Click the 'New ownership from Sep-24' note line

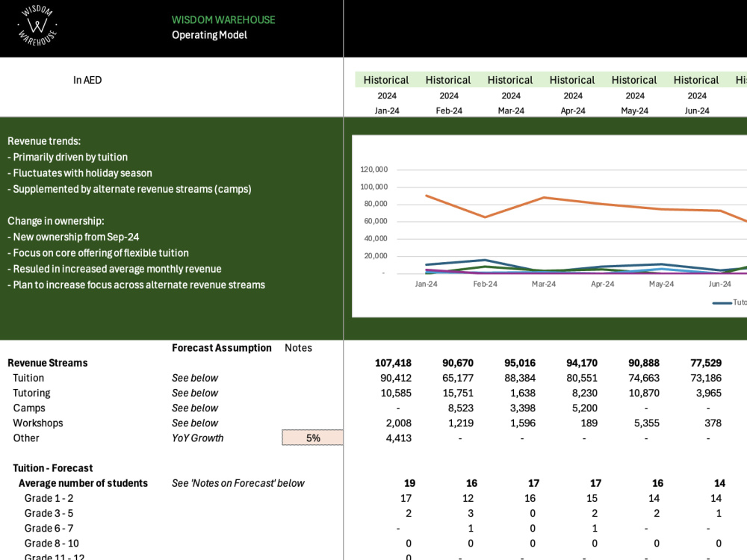73,237
